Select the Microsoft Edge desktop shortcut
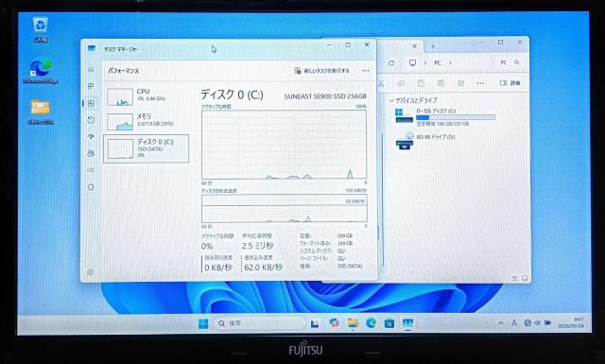Screen dimensions: 605x364 pos(40,71)
